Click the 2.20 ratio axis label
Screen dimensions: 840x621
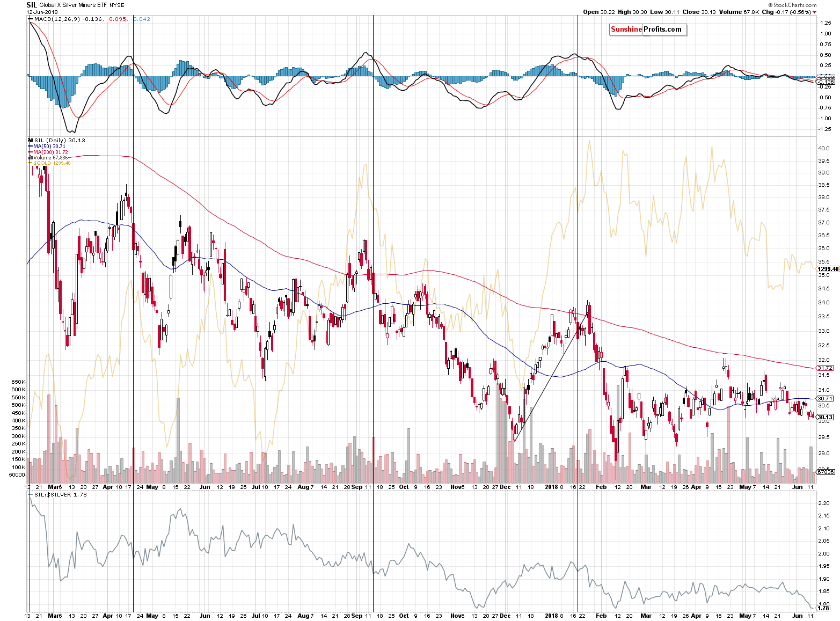[823, 503]
